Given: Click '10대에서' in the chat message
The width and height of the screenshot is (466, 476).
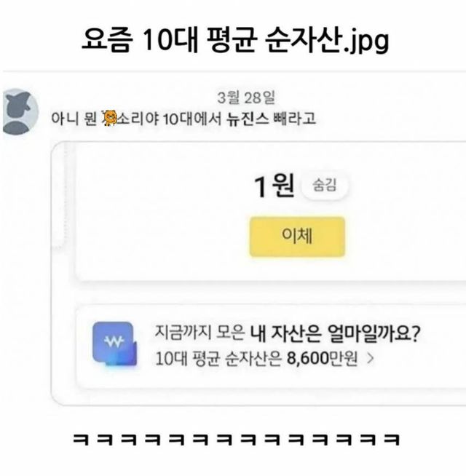Looking at the screenshot, I should (193, 119).
